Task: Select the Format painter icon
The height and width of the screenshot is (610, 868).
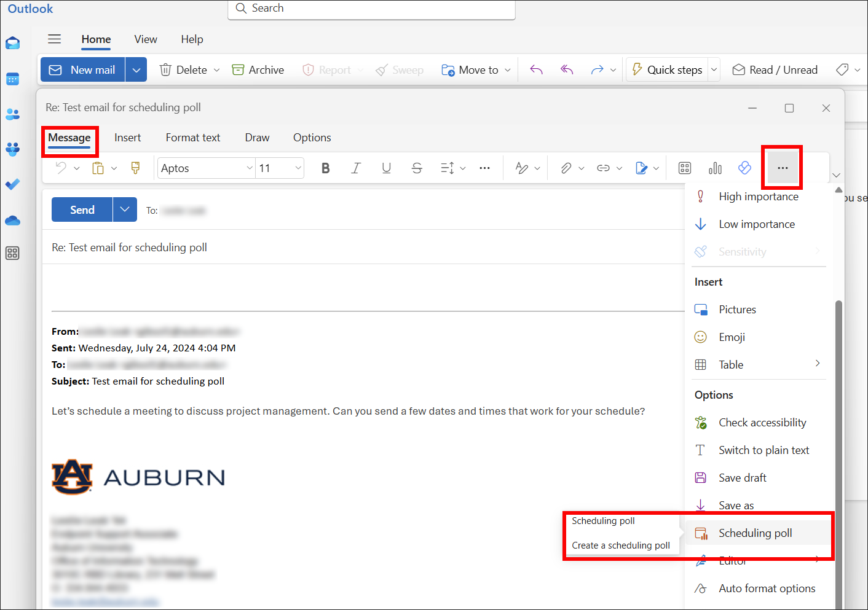Action: click(135, 168)
